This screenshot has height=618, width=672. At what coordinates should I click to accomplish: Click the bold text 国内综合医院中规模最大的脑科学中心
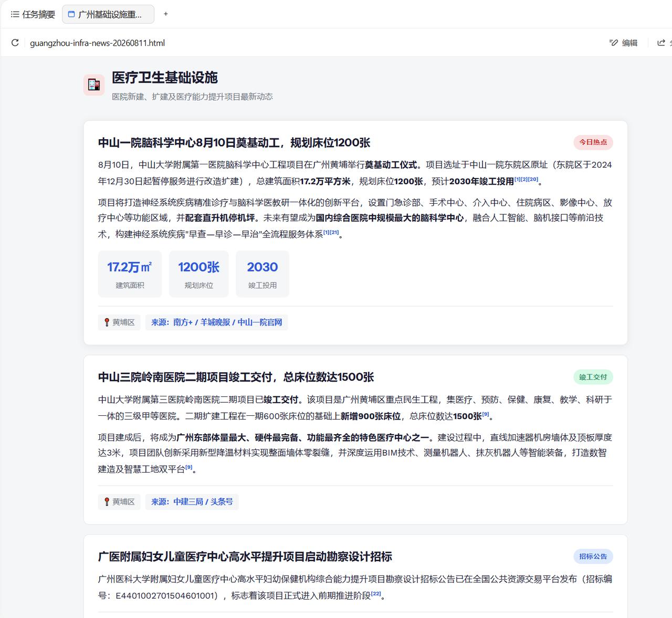[x=390, y=218]
